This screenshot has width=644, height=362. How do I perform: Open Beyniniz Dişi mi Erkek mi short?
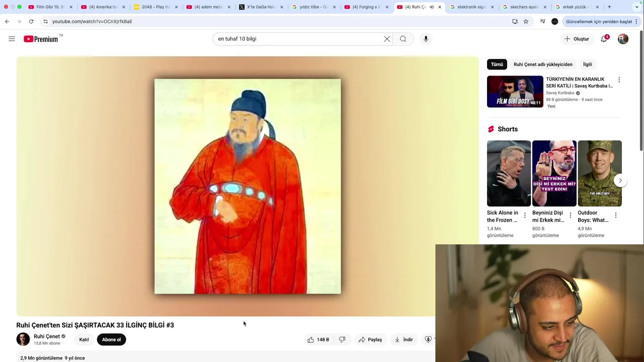point(554,173)
